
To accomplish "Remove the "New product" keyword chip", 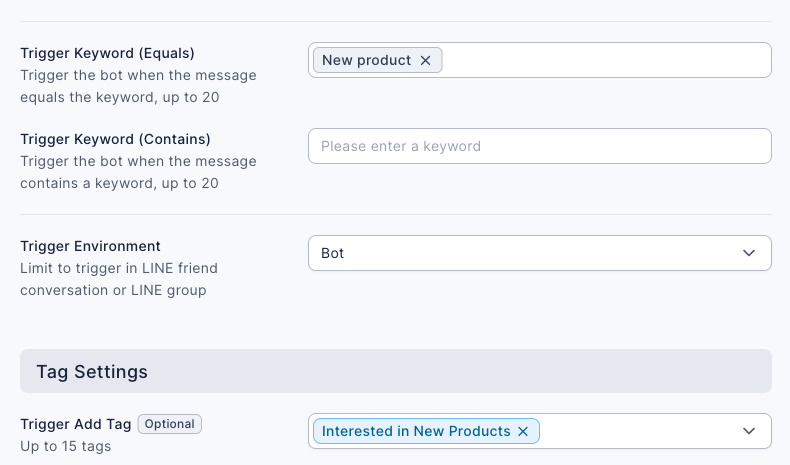I will (x=425, y=60).
